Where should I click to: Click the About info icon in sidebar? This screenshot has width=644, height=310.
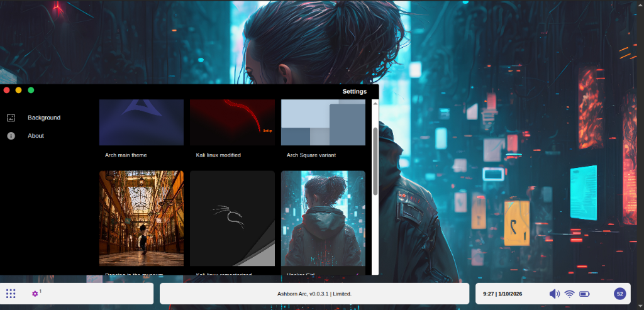[x=11, y=136]
